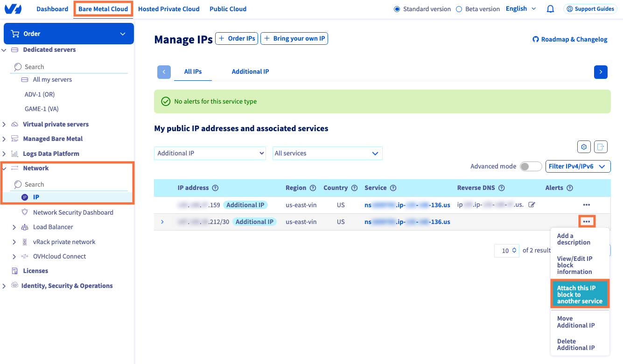Click help icon next to IP address header
The width and height of the screenshot is (623, 364).
215,188
